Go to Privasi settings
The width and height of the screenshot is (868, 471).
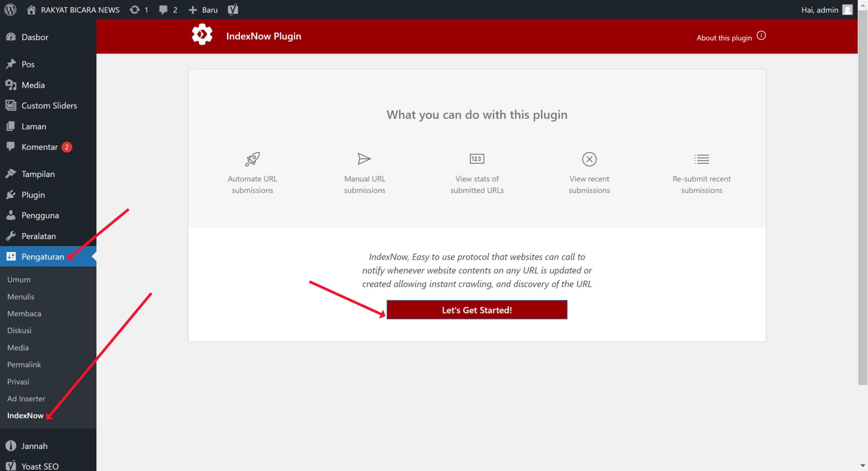(18, 382)
